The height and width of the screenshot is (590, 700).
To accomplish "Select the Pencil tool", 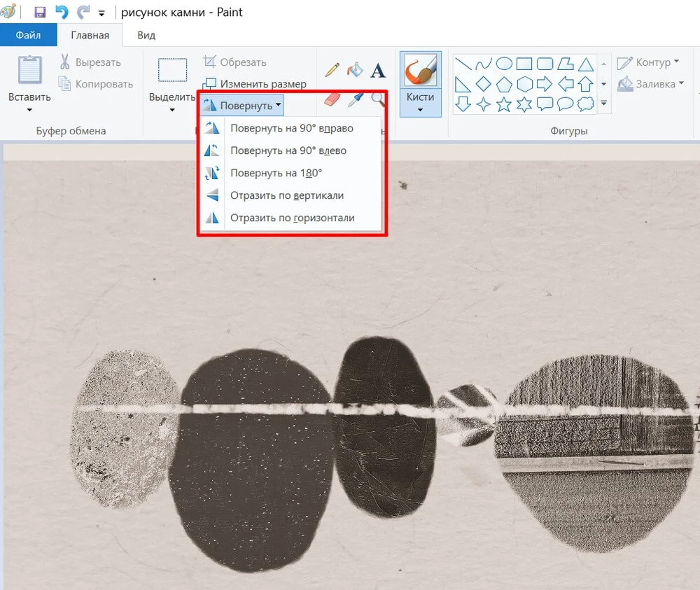I will coord(332,69).
